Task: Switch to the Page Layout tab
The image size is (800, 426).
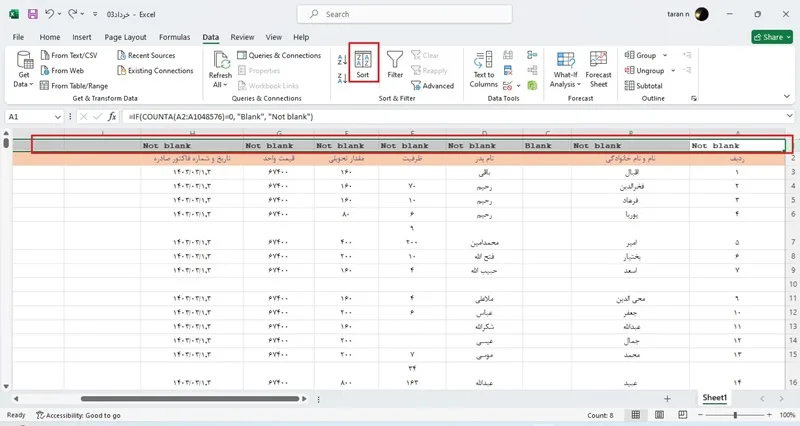Action: [x=125, y=37]
